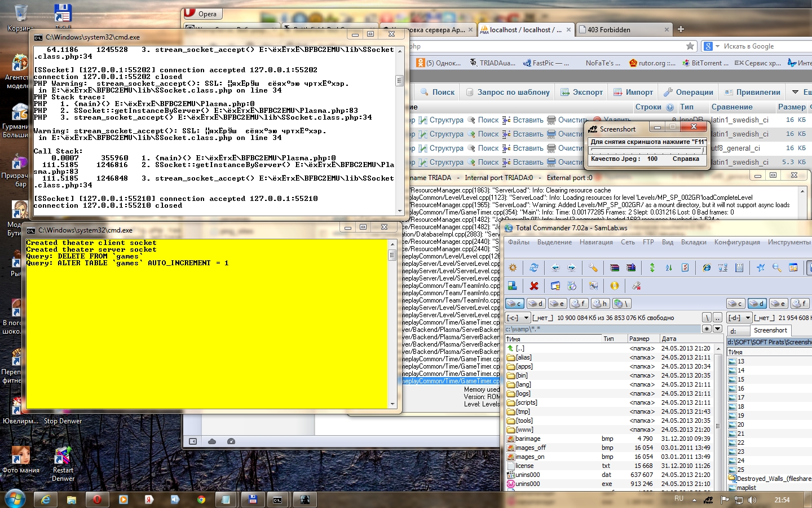This screenshot has width=812, height=508.
Task: Click Операции in phpMyAdmin
Action: click(689, 92)
